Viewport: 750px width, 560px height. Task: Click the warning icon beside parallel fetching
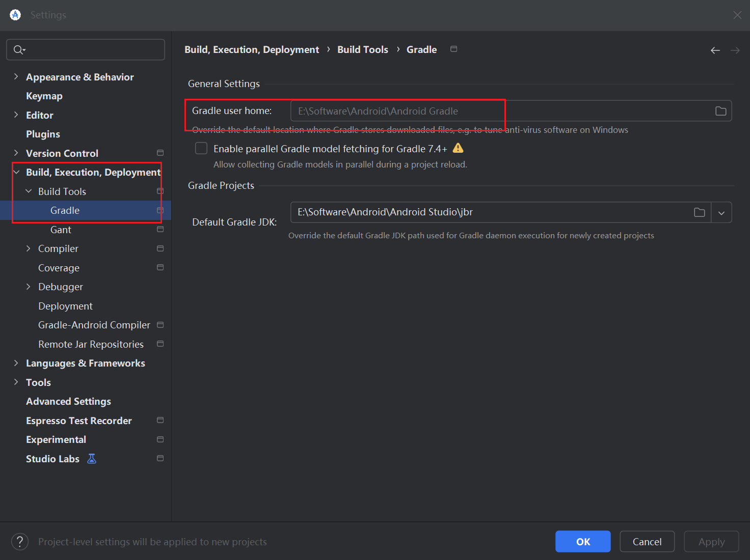[458, 148]
